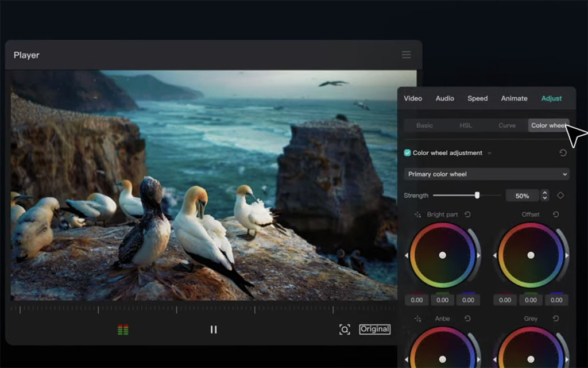This screenshot has width=588, height=368.
Task: Click the Offset wheel's right arrow
Action: [567, 255]
